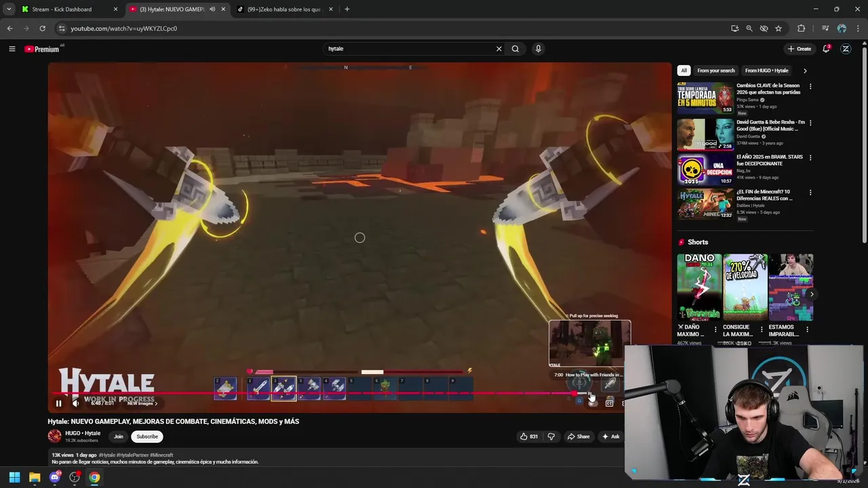Click the address bar URL
The width and height of the screenshot is (868, 488).
[x=124, y=28]
